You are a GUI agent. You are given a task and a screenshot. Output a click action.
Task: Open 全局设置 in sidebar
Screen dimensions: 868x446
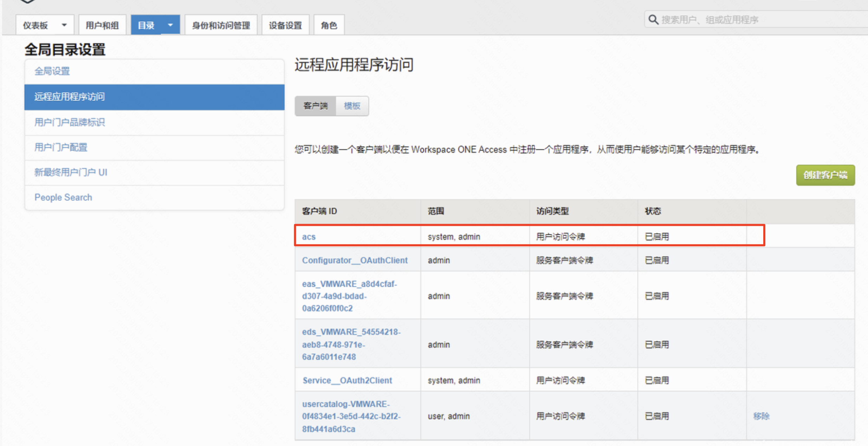154,71
